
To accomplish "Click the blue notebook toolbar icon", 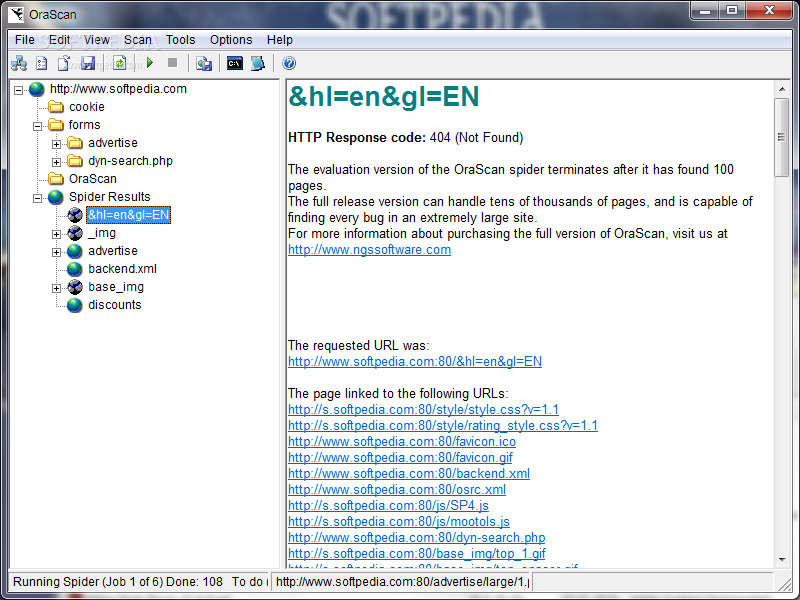I will point(258,63).
